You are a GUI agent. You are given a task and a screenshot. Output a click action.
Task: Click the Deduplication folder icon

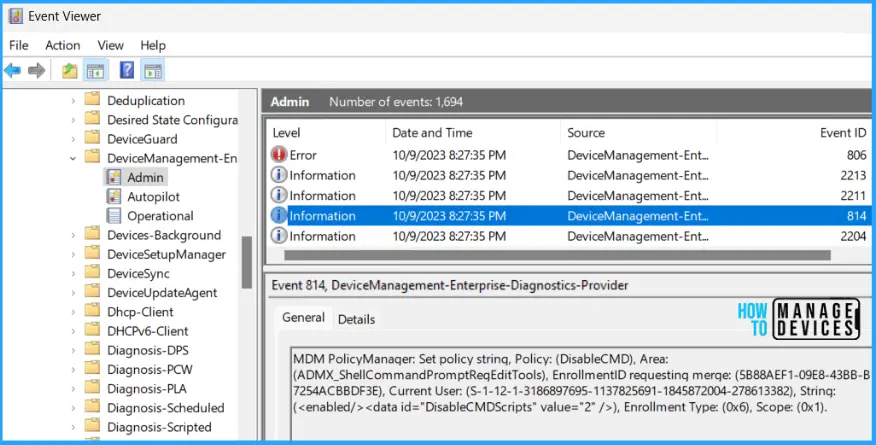(x=92, y=100)
